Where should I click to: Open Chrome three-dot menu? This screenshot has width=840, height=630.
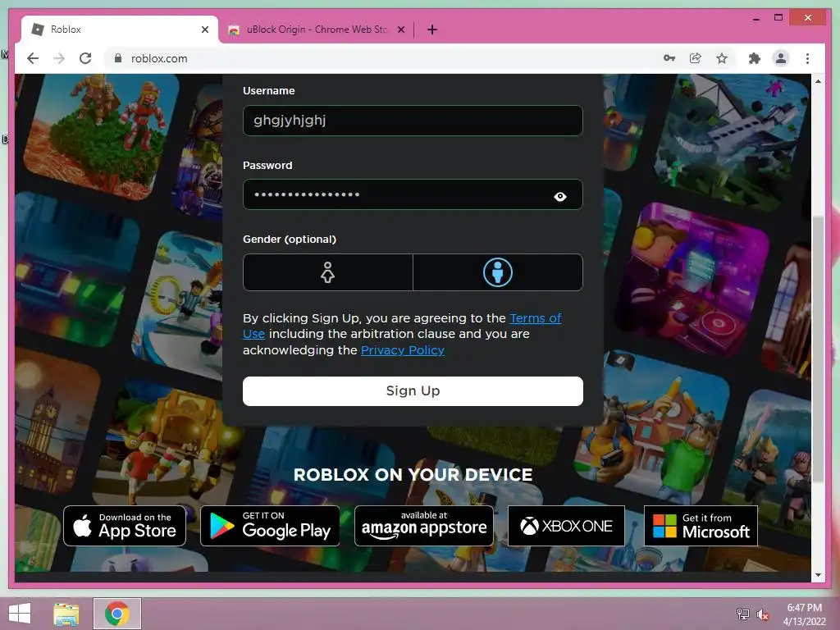point(807,58)
